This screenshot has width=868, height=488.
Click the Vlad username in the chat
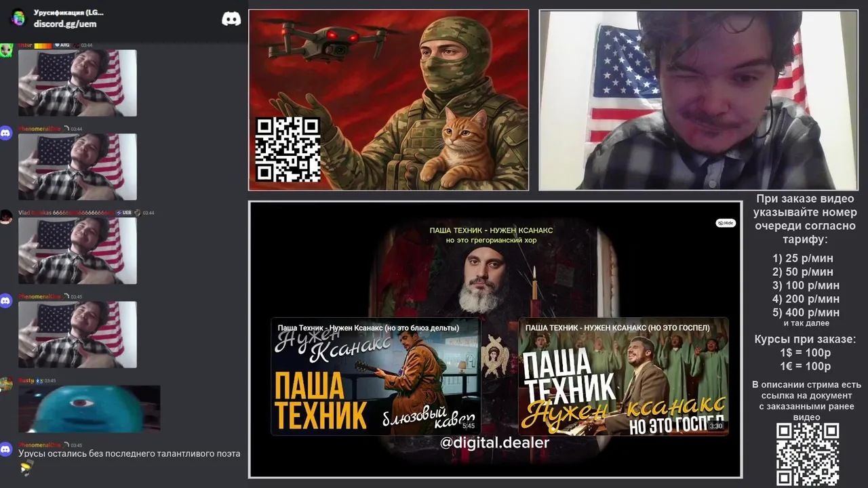pyautogui.click(x=68, y=213)
